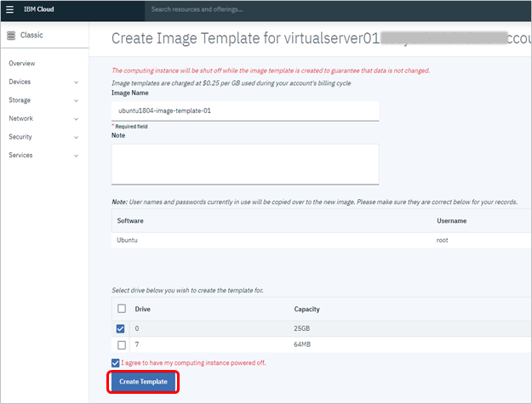Select the 25GB capacity cell
This screenshot has height=404, width=532.
click(x=301, y=328)
